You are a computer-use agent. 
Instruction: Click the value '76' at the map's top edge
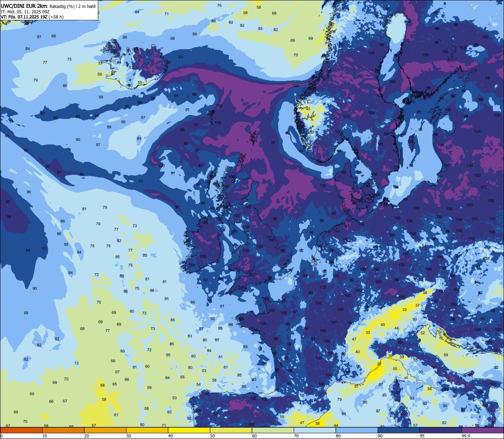pyautogui.click(x=219, y=6)
